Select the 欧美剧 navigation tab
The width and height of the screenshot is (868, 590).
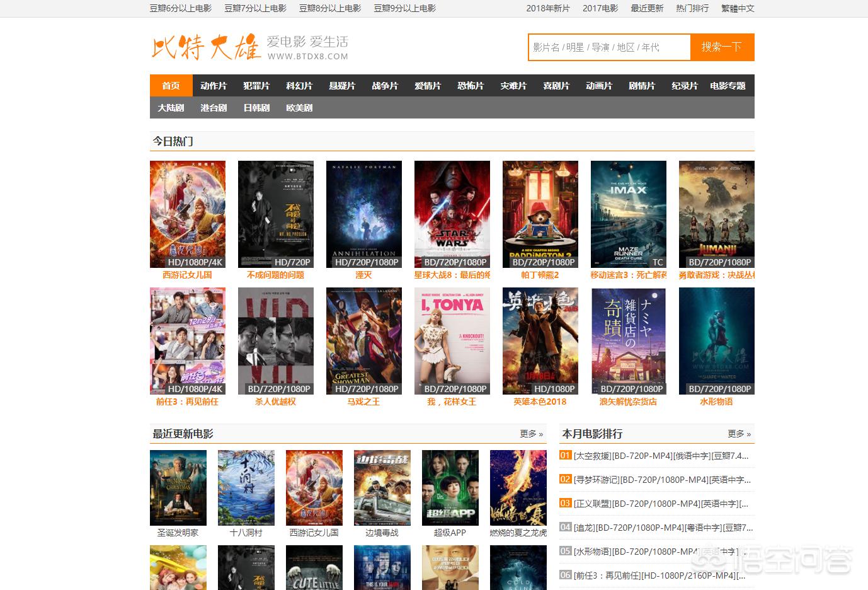(x=299, y=108)
